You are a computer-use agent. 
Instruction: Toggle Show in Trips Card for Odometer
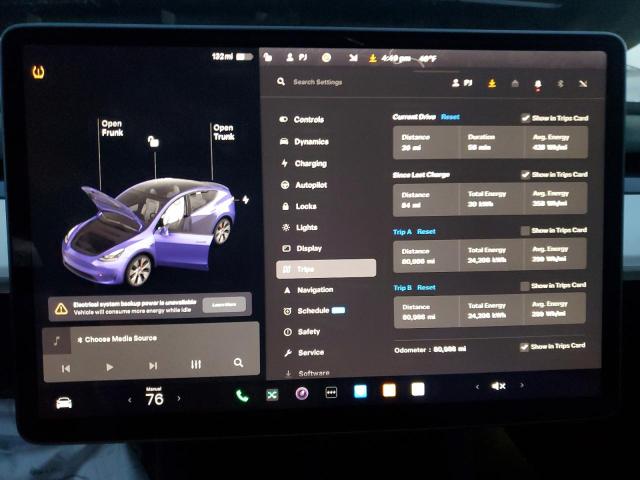click(524, 347)
